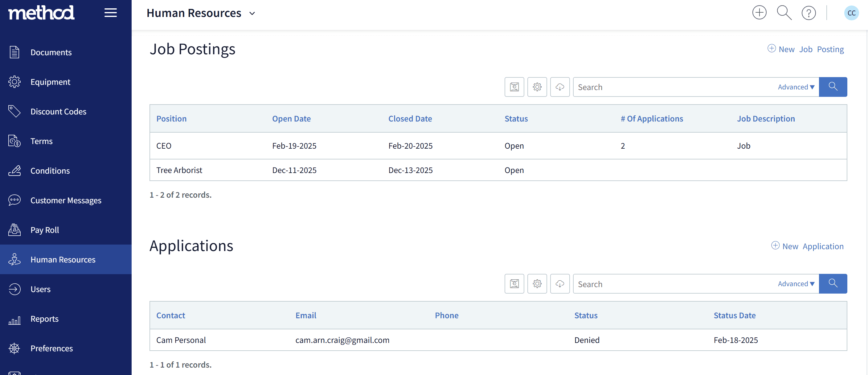Click the Dec-13-2025 closed date cell
The width and height of the screenshot is (868, 375).
click(410, 170)
